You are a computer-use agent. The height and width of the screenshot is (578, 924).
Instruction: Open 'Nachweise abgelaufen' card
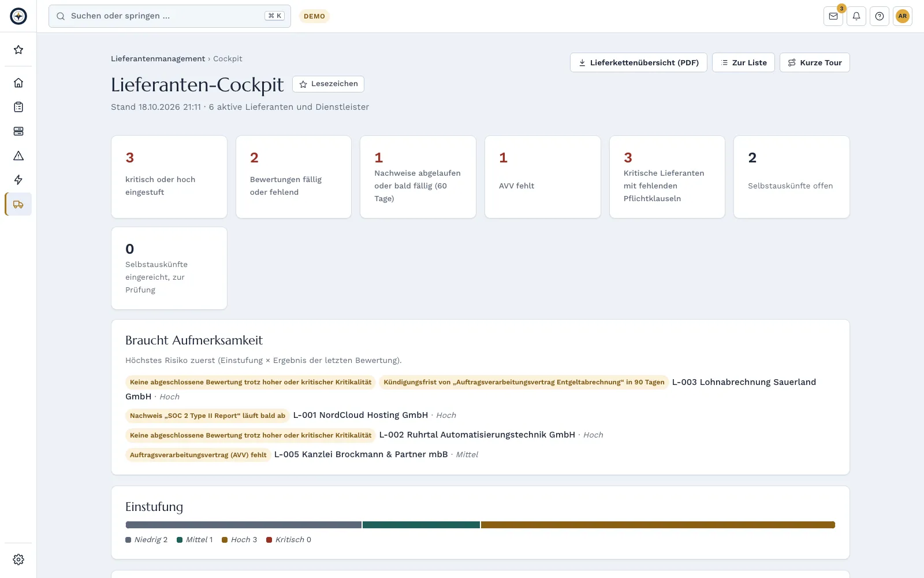pos(418,177)
